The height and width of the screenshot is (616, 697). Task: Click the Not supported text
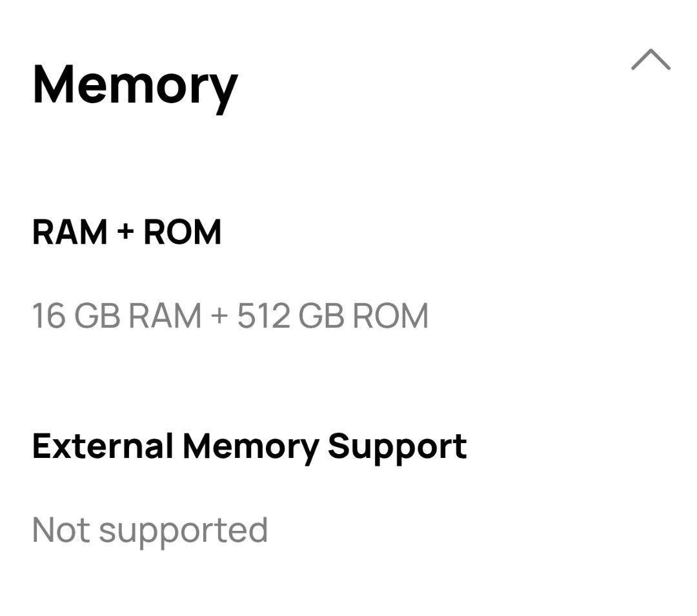(x=150, y=530)
